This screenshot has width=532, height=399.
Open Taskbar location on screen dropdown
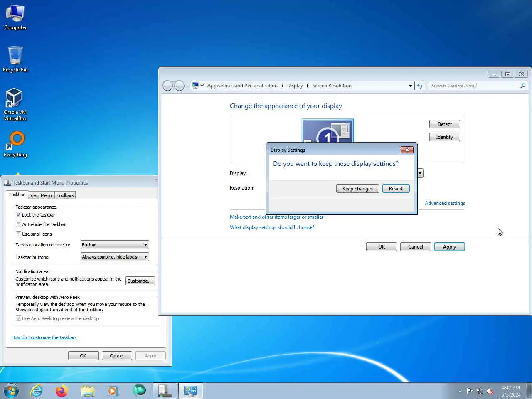[115, 245]
